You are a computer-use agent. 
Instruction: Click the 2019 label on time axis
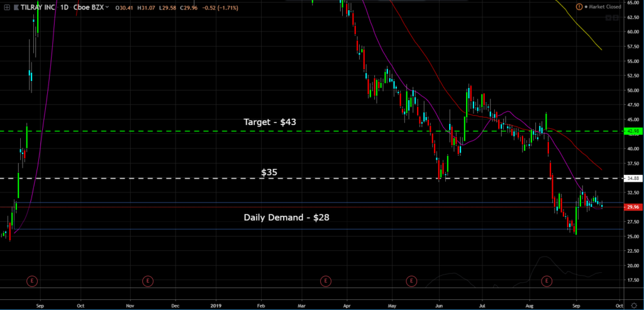216,306
